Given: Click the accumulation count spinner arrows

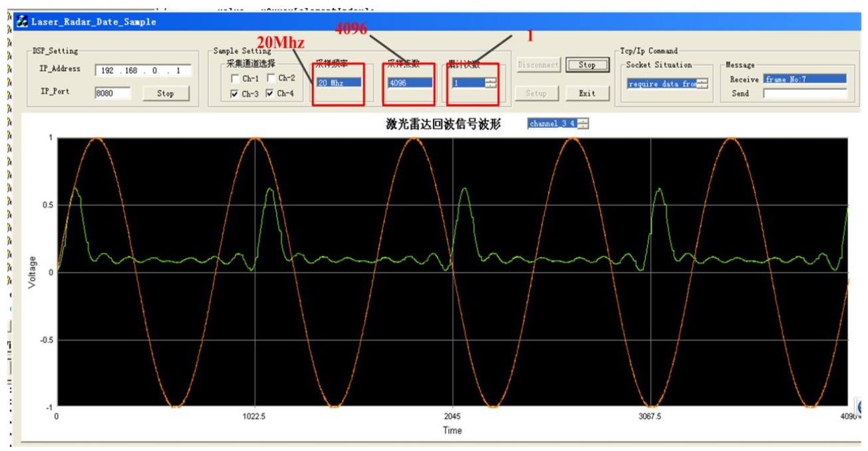Looking at the screenshot, I should pyautogui.click(x=491, y=83).
